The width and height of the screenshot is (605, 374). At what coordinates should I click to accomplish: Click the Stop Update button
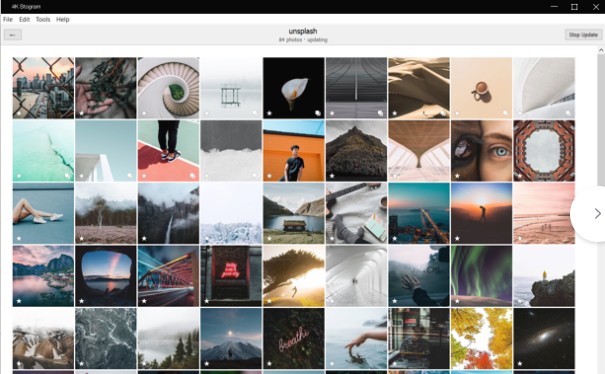pos(583,35)
